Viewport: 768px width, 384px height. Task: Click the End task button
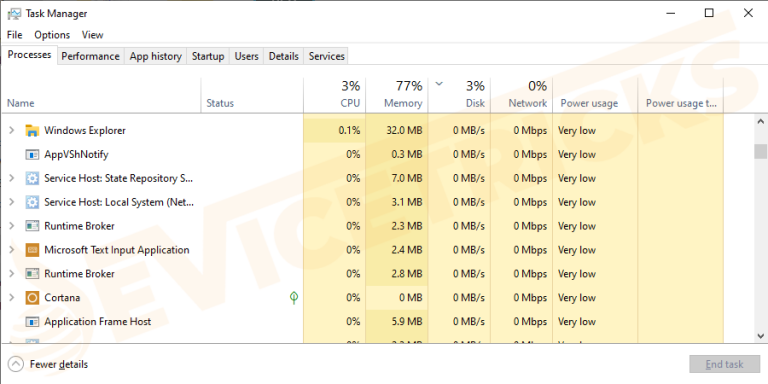(724, 364)
